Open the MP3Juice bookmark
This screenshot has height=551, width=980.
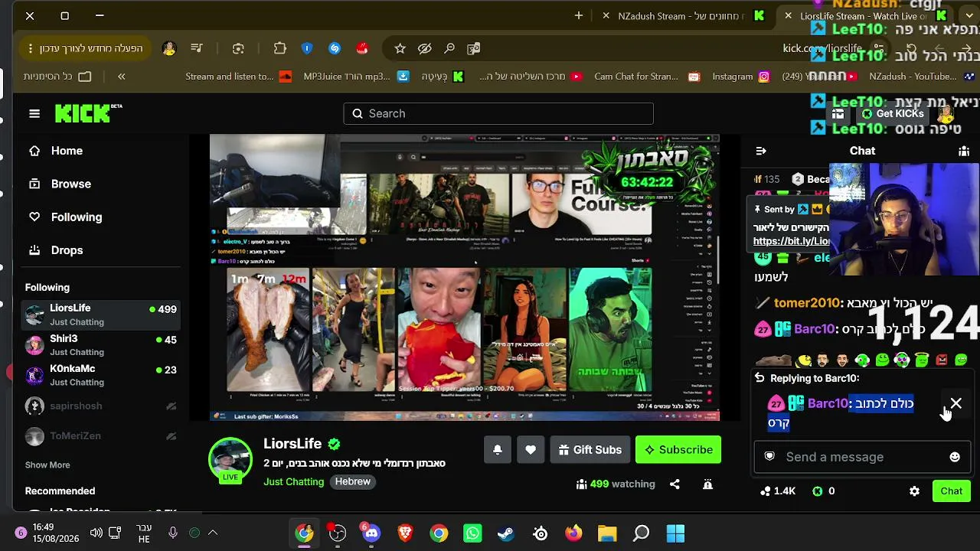tap(356, 77)
